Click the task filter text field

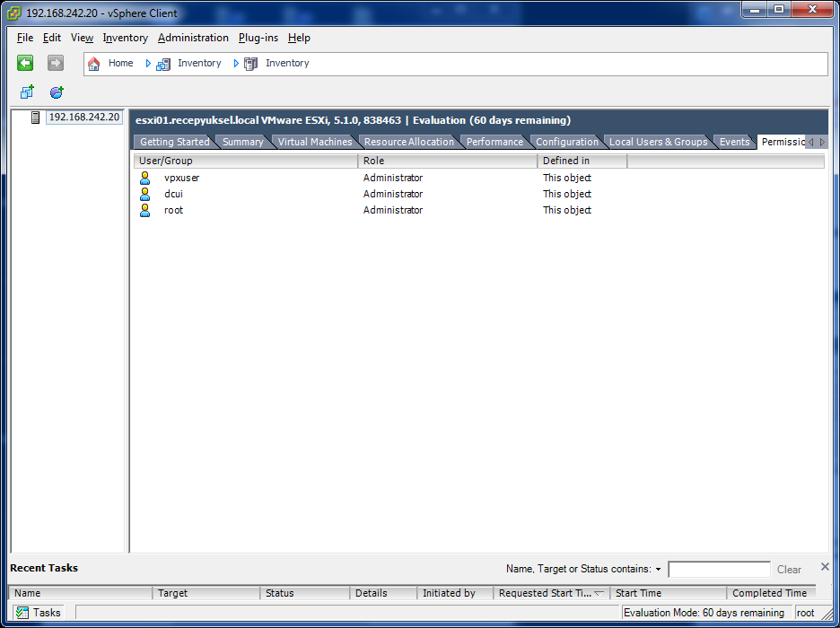pyautogui.click(x=719, y=570)
